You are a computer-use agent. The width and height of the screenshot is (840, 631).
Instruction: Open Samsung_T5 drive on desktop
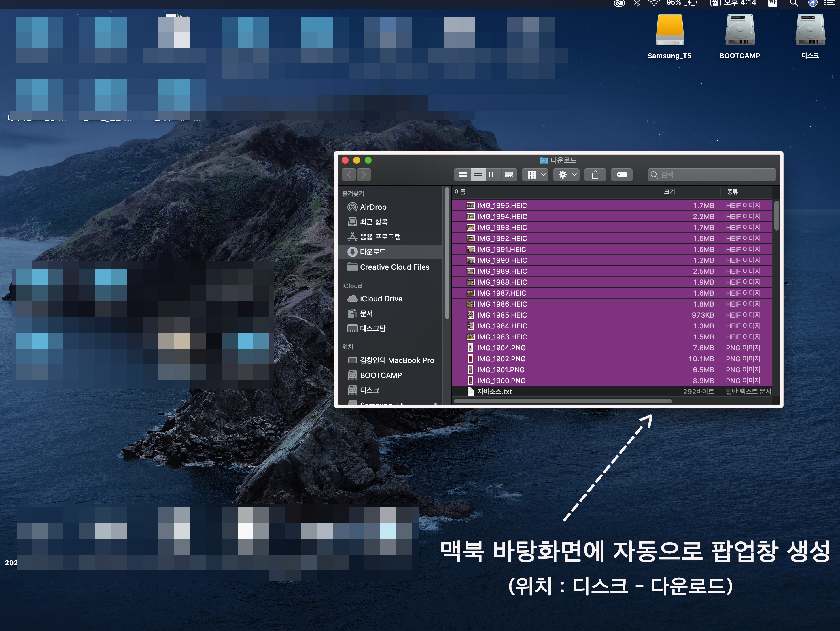[669, 32]
